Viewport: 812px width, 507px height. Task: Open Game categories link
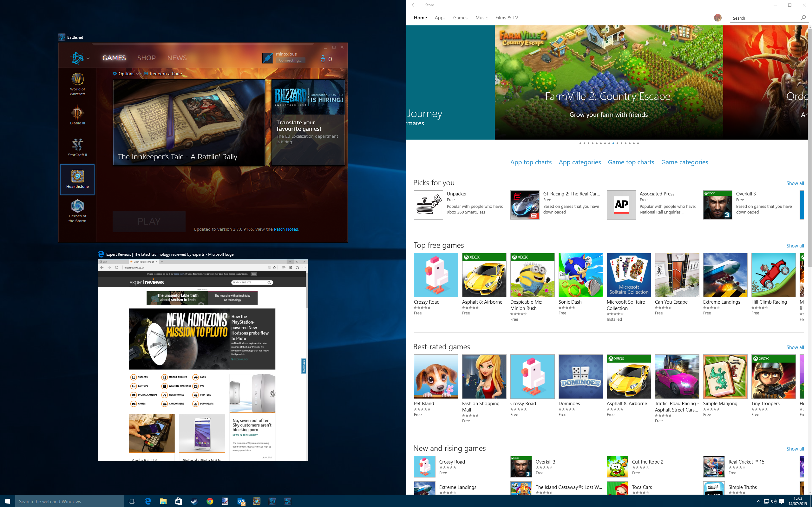[x=684, y=162]
